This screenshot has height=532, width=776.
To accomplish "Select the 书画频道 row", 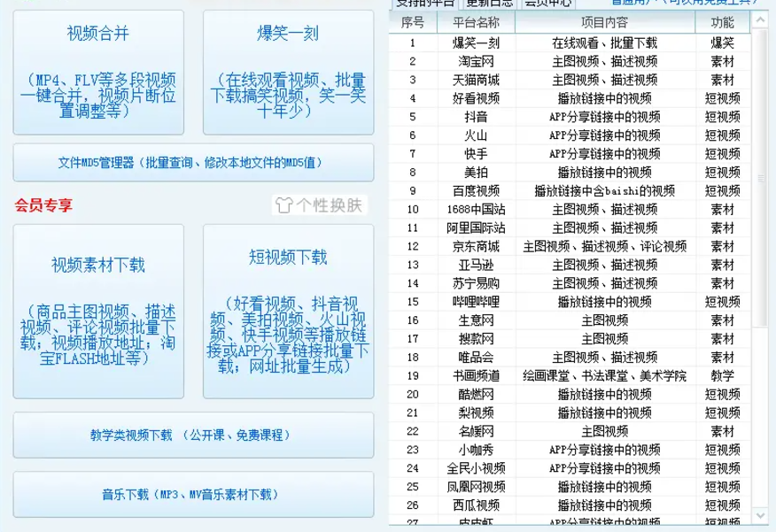I will click(570, 375).
